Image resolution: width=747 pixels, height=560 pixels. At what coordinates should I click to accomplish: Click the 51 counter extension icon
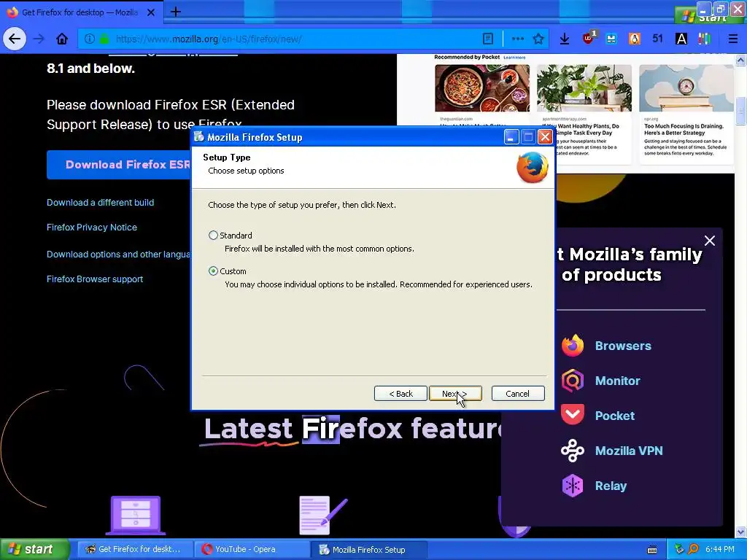point(658,39)
